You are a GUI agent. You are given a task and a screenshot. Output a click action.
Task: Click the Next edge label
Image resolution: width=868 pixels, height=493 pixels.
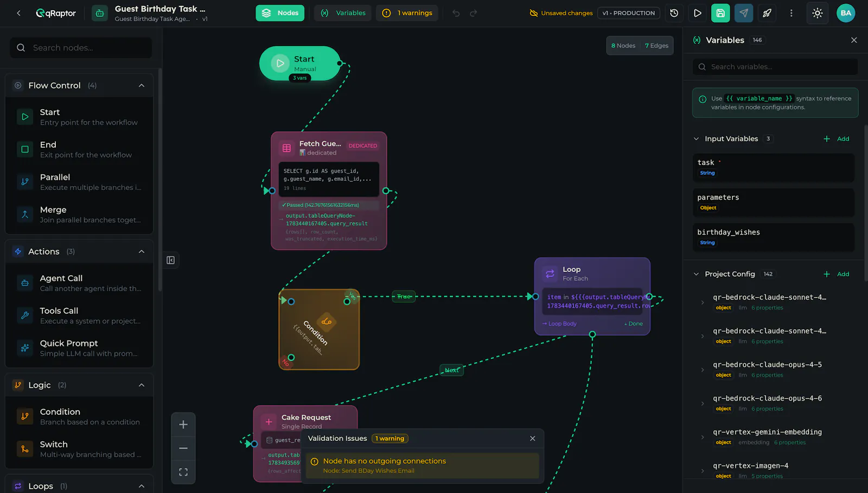(x=451, y=370)
